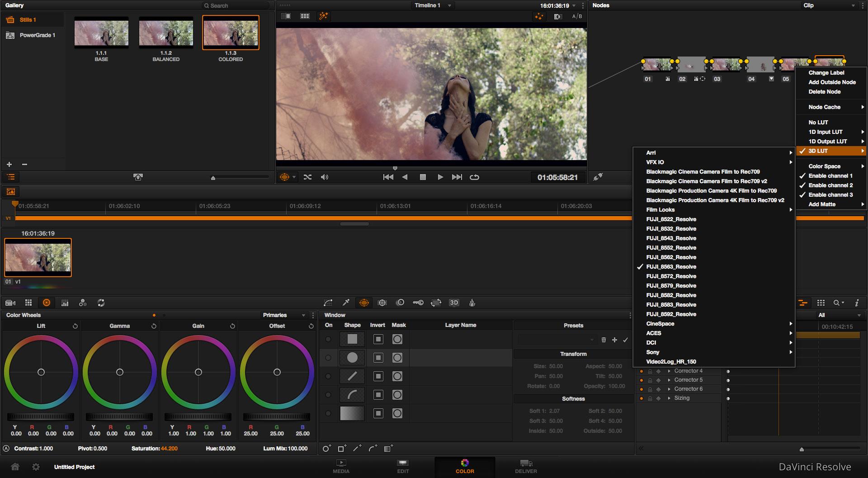The height and width of the screenshot is (478, 868).
Task: Open the Sizing palette icon
Action: point(436,303)
